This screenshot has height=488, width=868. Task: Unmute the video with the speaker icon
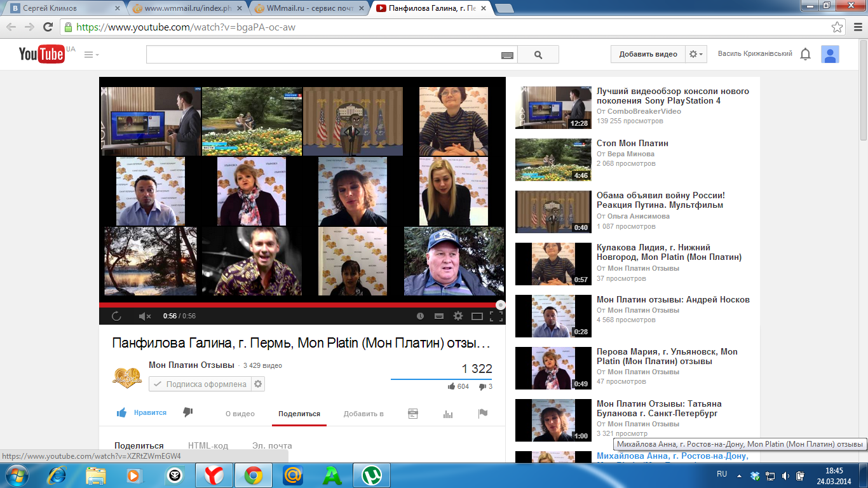(x=145, y=316)
